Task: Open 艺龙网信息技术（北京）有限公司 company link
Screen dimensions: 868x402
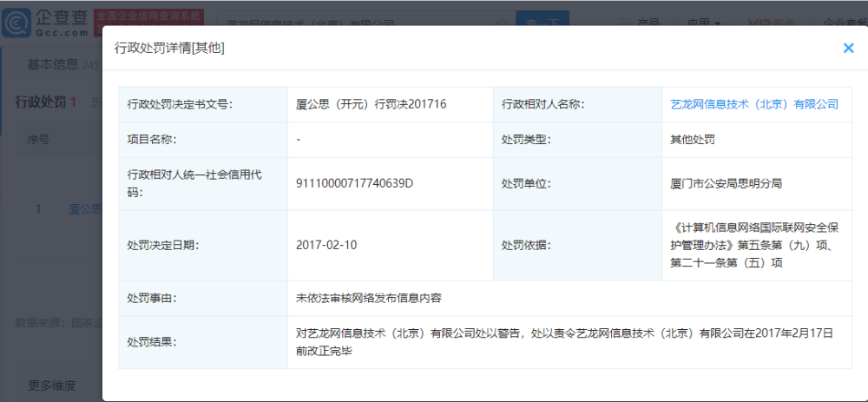Action: [x=754, y=104]
